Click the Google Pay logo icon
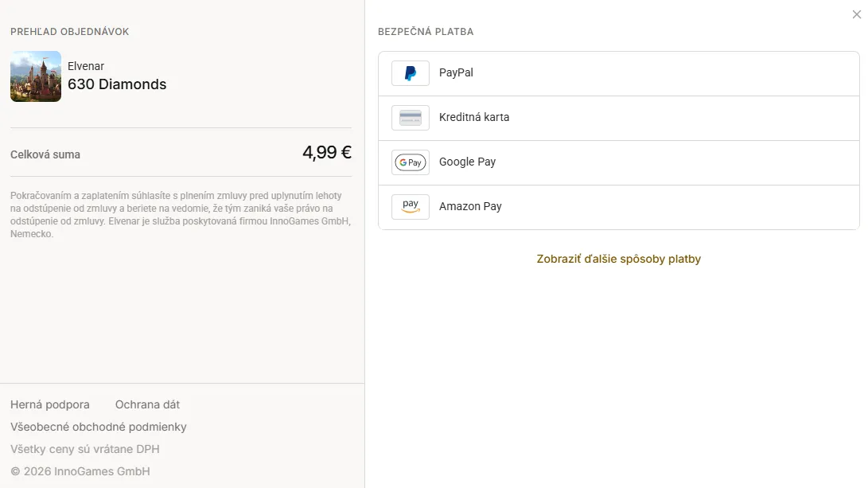Viewport: 868px width, 488px height. point(411,162)
